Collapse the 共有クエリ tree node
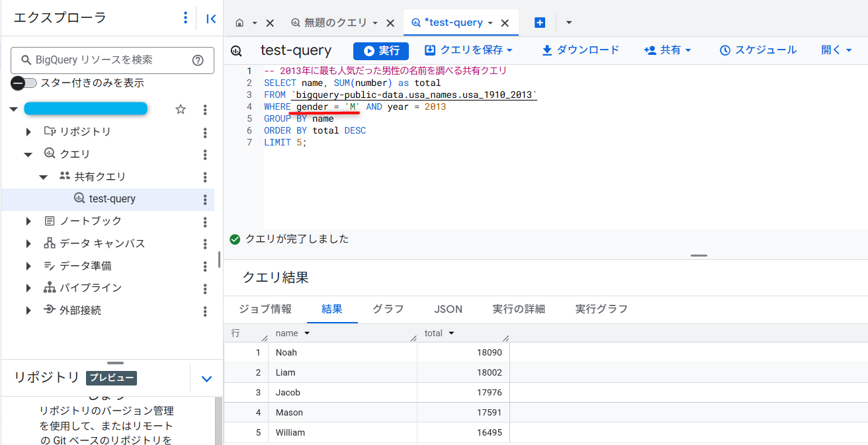The width and height of the screenshot is (868, 445). [x=43, y=177]
